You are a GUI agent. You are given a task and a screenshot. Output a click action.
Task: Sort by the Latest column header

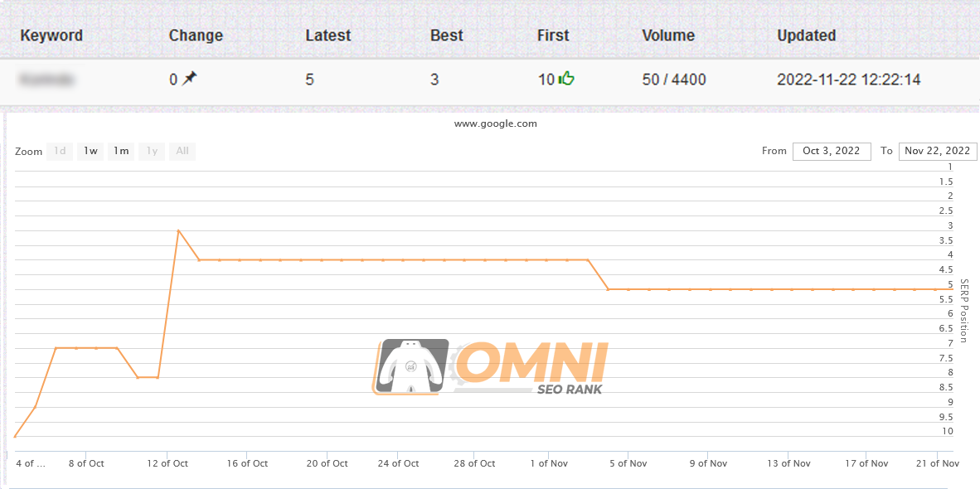328,36
